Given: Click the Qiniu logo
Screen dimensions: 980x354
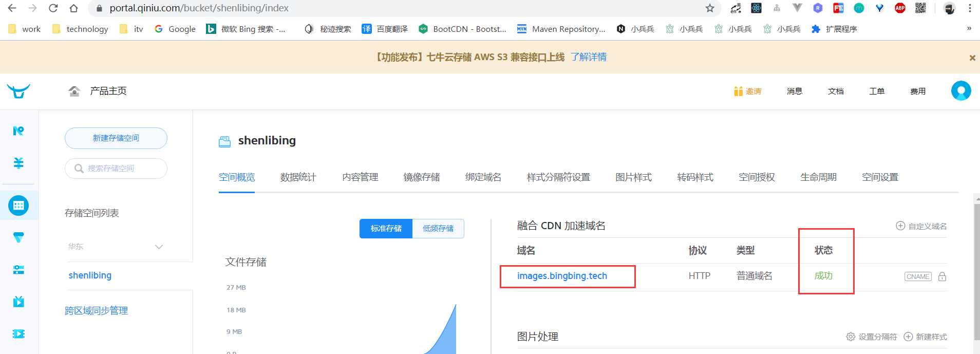Looking at the screenshot, I should coord(18,91).
